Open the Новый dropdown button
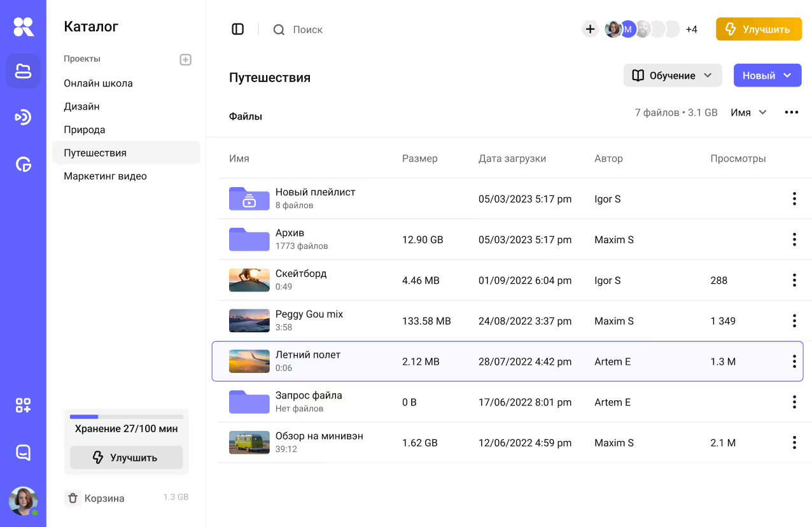The width and height of the screenshot is (812, 527). (x=767, y=75)
